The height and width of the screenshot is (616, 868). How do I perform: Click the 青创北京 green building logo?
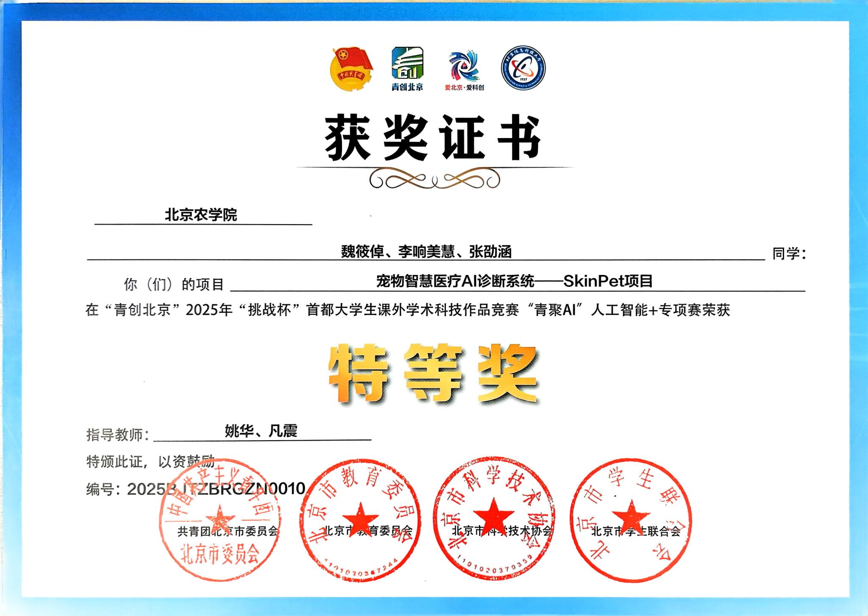407,68
